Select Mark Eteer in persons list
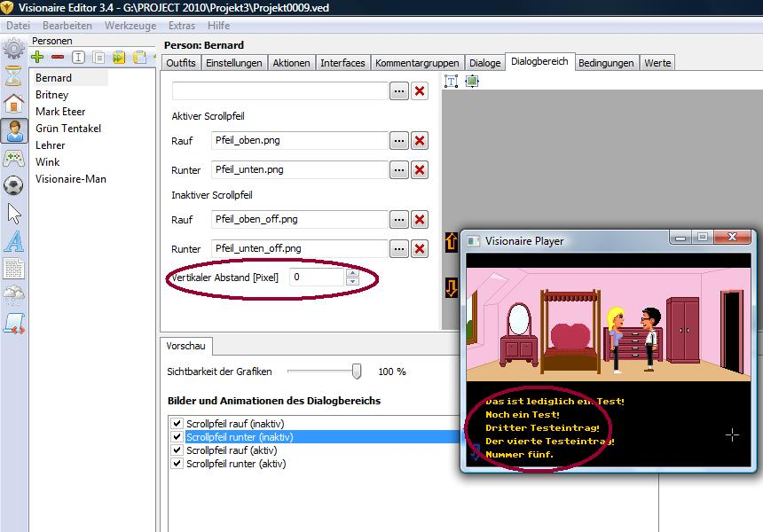This screenshot has height=532, width=763. point(60,112)
